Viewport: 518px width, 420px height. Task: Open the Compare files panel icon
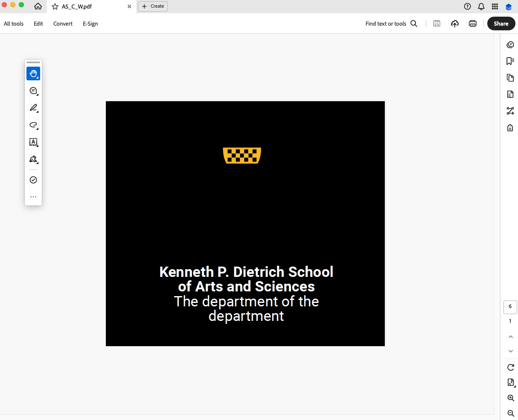pyautogui.click(x=510, y=111)
